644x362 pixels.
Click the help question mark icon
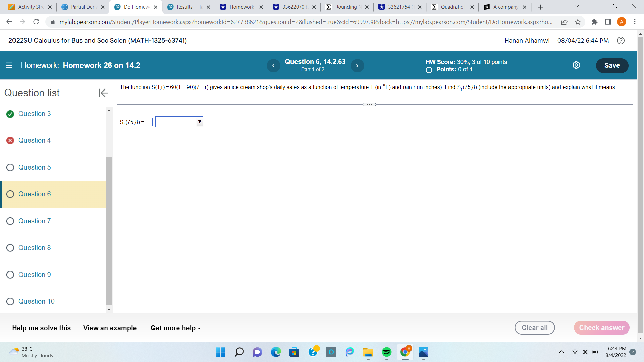tap(621, 41)
